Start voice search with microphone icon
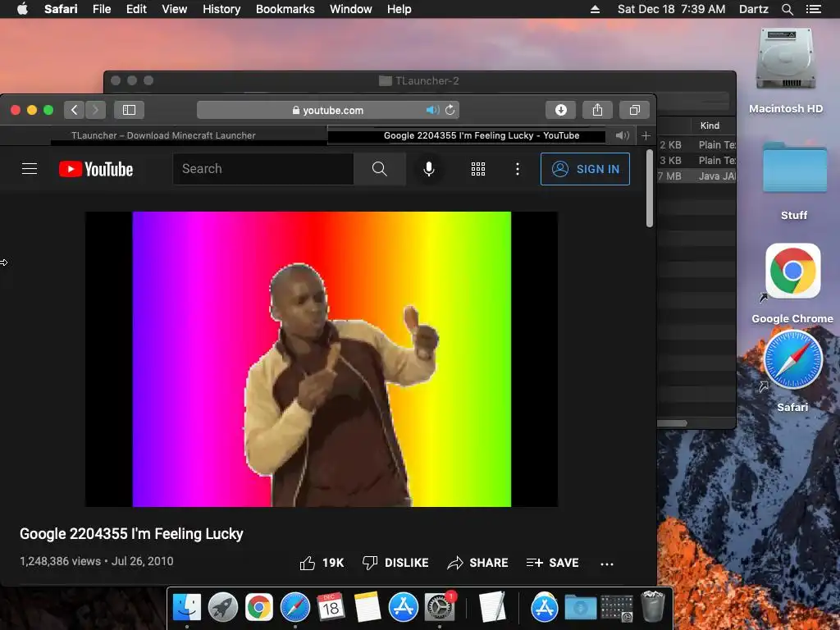This screenshot has width=840, height=630. 428,169
